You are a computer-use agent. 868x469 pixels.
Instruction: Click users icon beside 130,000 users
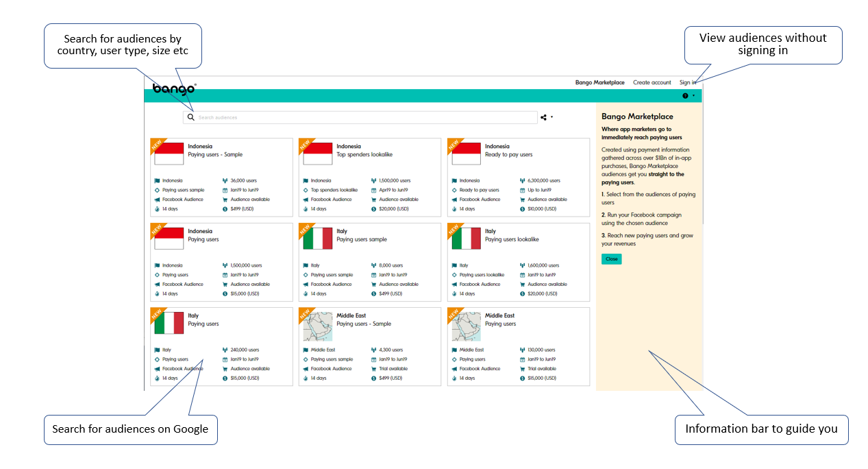[522, 350]
